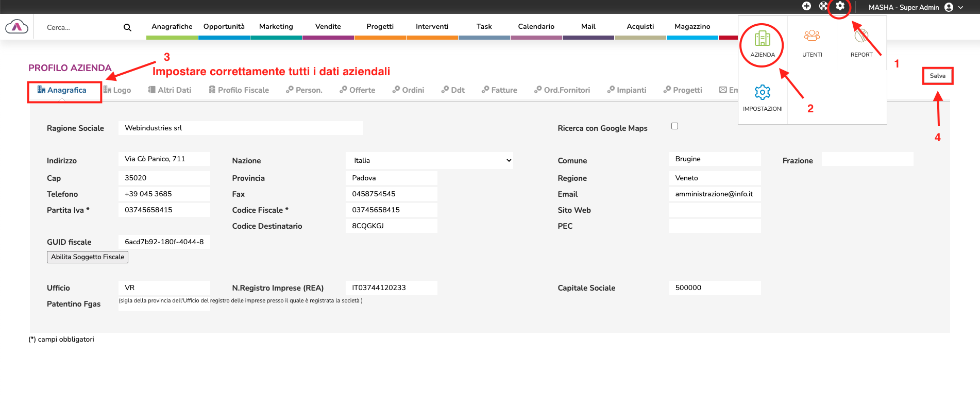Click the plus add icon in top bar
The width and height of the screenshot is (980, 405).
tap(806, 6)
